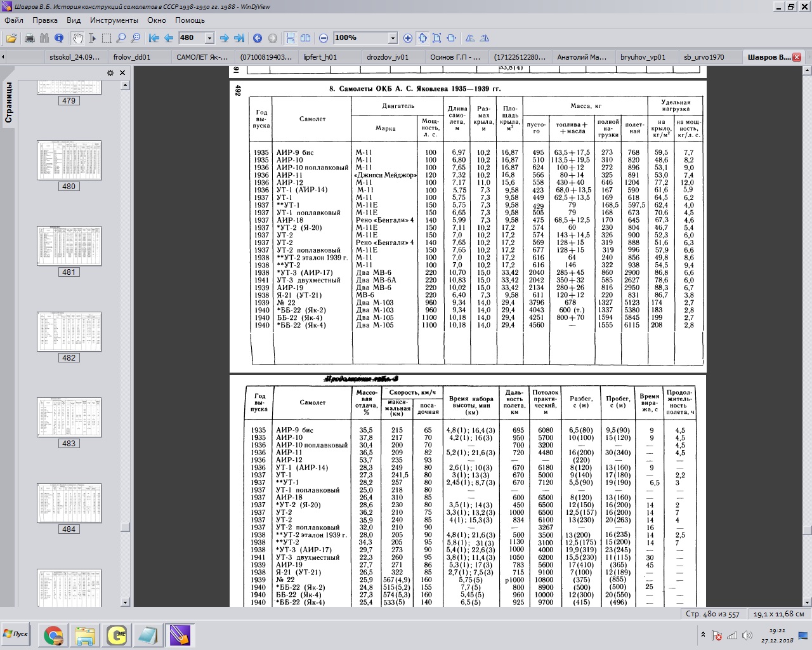The width and height of the screenshot is (812, 650).
Task: Go to the previous page
Action: [x=169, y=38]
